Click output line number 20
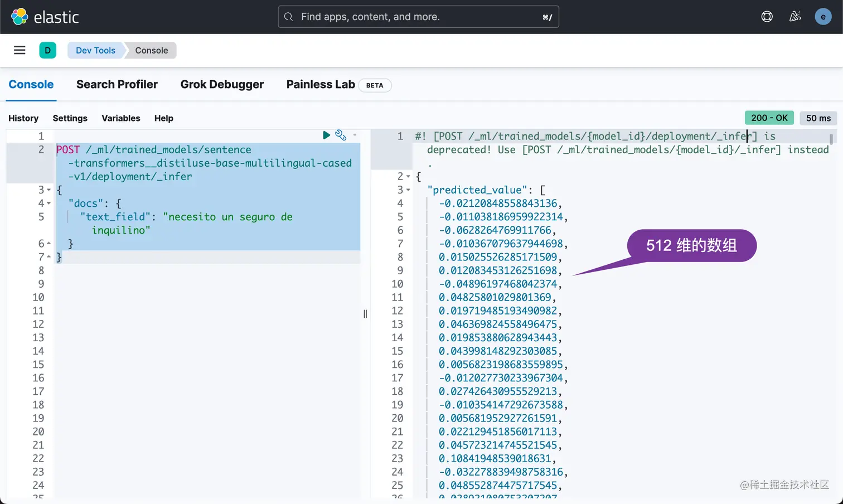 coord(397,418)
